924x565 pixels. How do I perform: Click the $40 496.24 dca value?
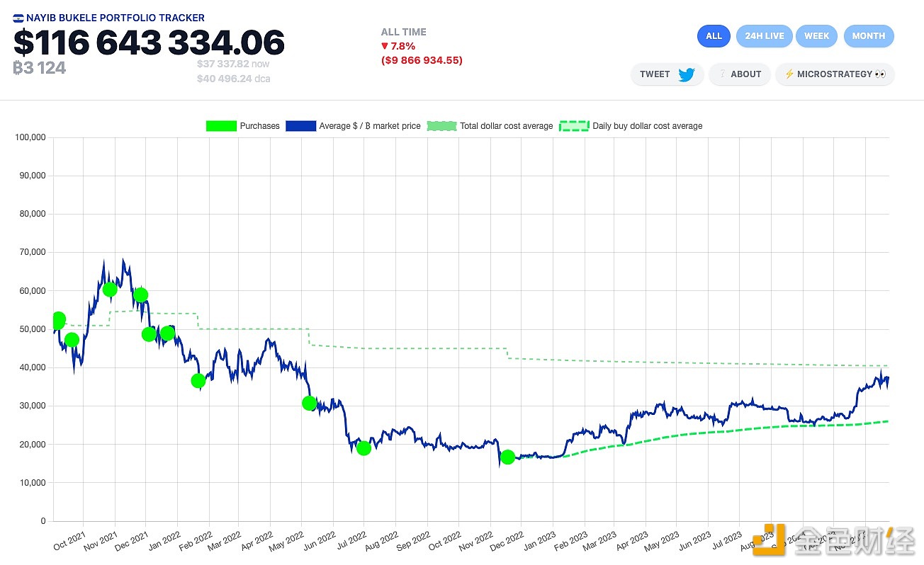[233, 79]
